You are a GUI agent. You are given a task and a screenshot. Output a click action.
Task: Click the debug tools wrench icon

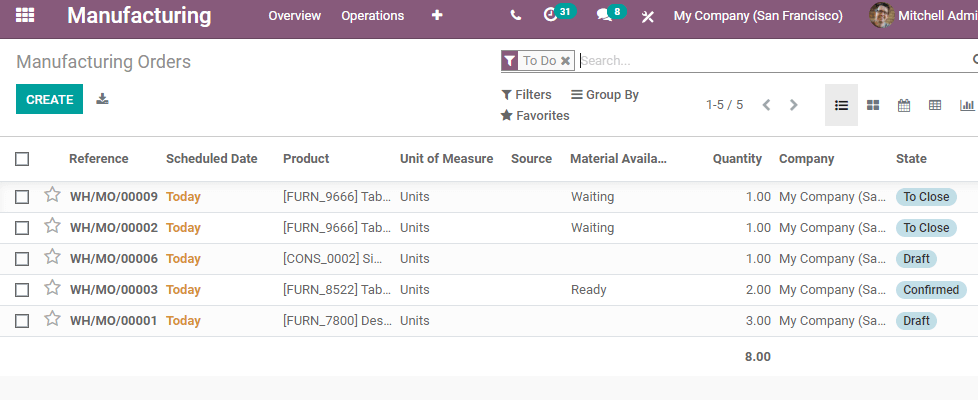pyautogui.click(x=647, y=16)
